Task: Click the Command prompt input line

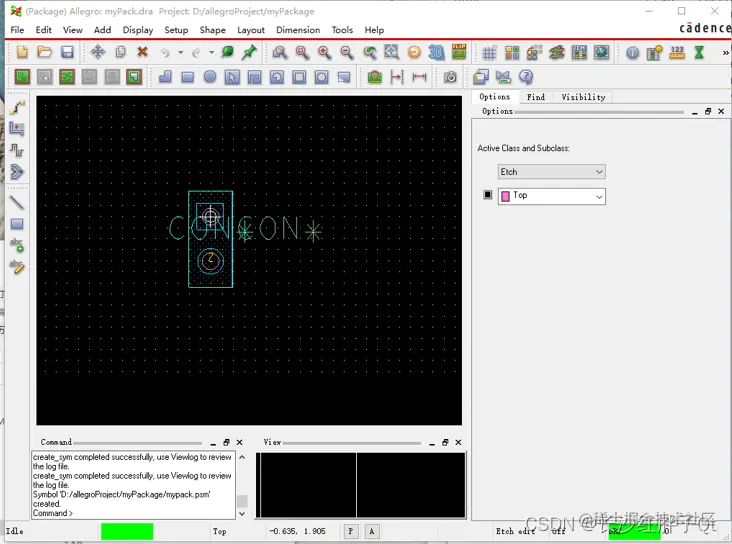Action: [x=134, y=513]
